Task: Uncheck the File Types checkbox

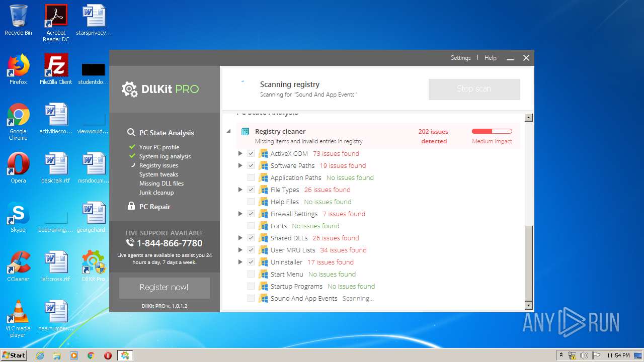Action: pyautogui.click(x=251, y=190)
